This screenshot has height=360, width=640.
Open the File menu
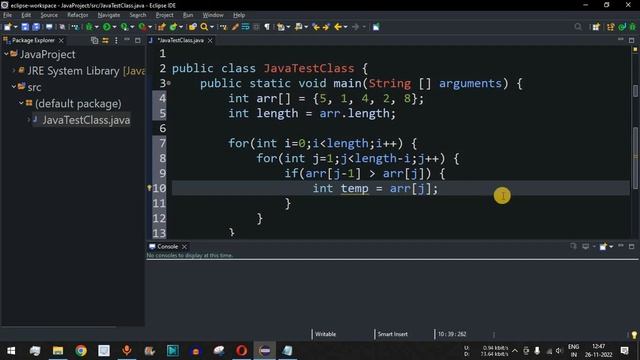point(7,15)
